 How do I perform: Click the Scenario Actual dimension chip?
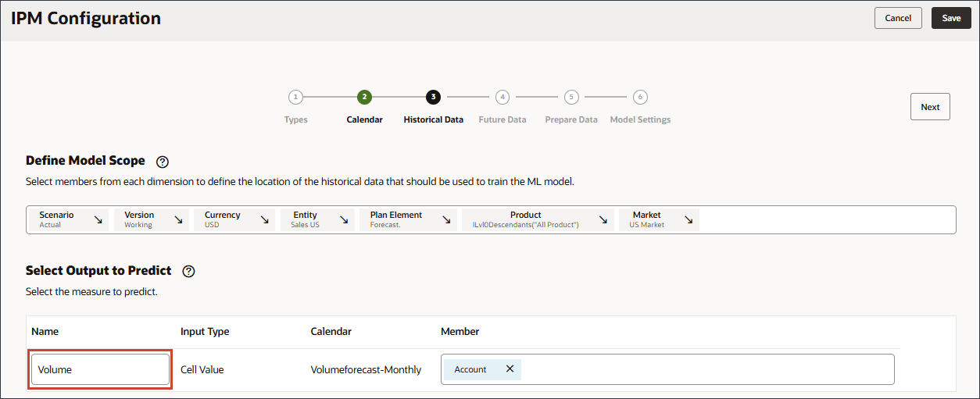coord(69,219)
